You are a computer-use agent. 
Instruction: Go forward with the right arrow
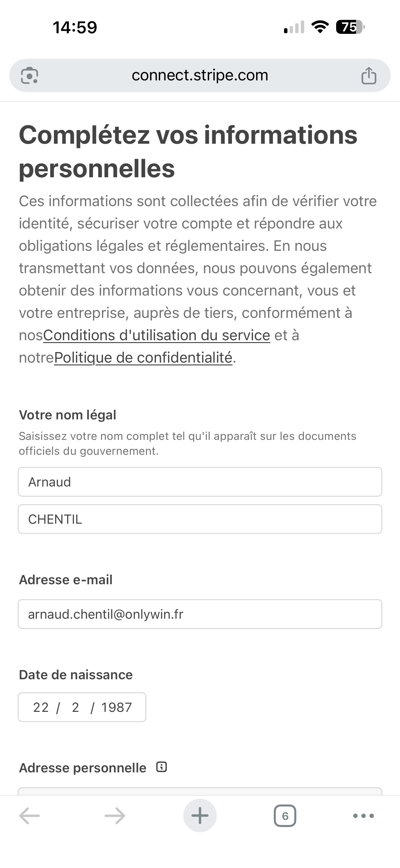115,816
